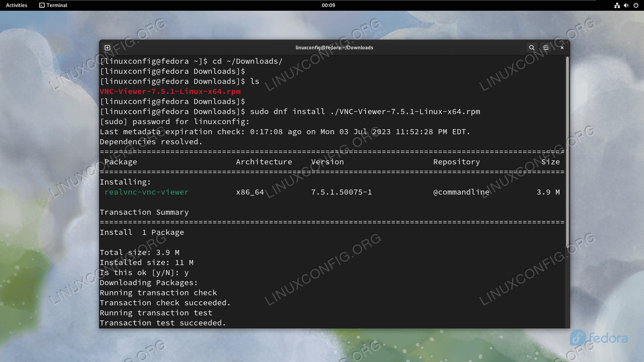The height and width of the screenshot is (362, 644).
Task: Open a new terminal tab
Action: [107, 48]
